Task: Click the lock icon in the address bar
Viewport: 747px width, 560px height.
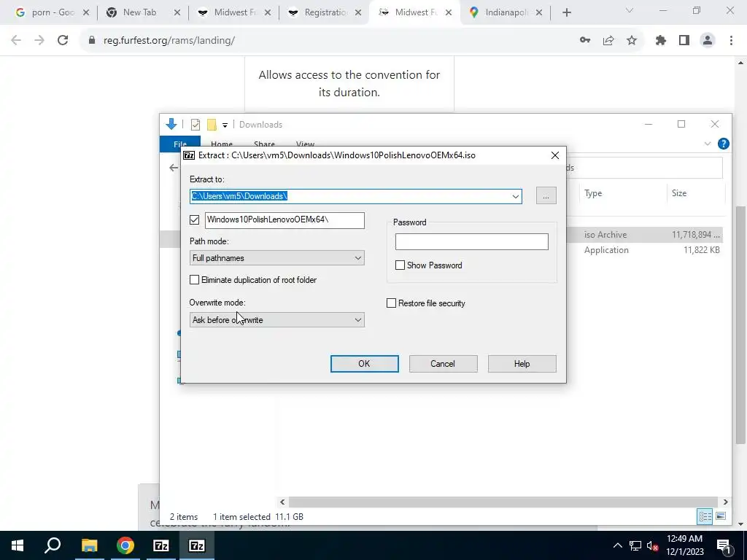Action: [92, 41]
